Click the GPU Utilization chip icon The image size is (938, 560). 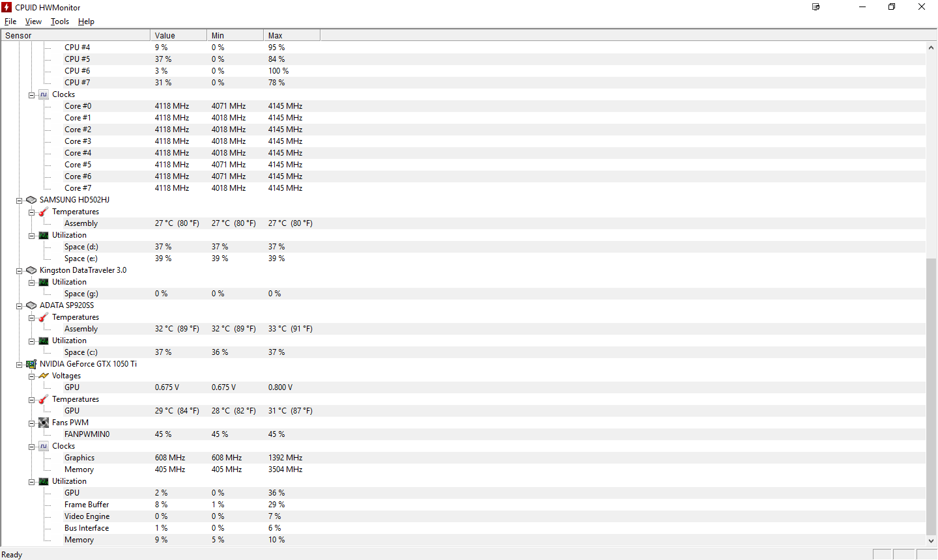click(x=44, y=481)
